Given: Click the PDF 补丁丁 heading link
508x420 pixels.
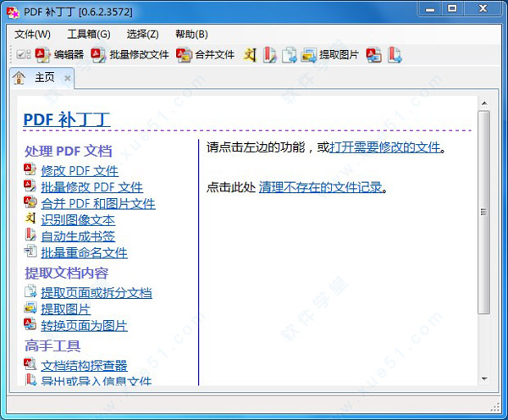Looking at the screenshot, I should [x=67, y=119].
